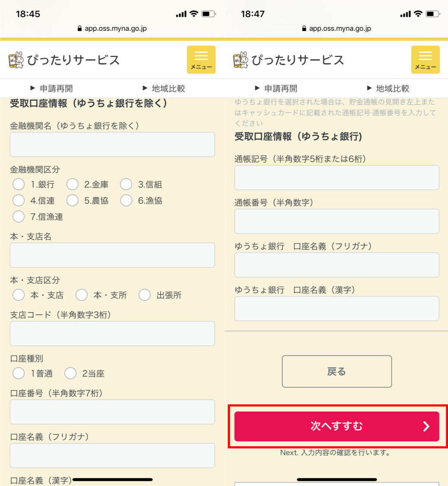Tap the battery icon in right status bar
The width and height of the screenshot is (448, 486).
[433, 14]
